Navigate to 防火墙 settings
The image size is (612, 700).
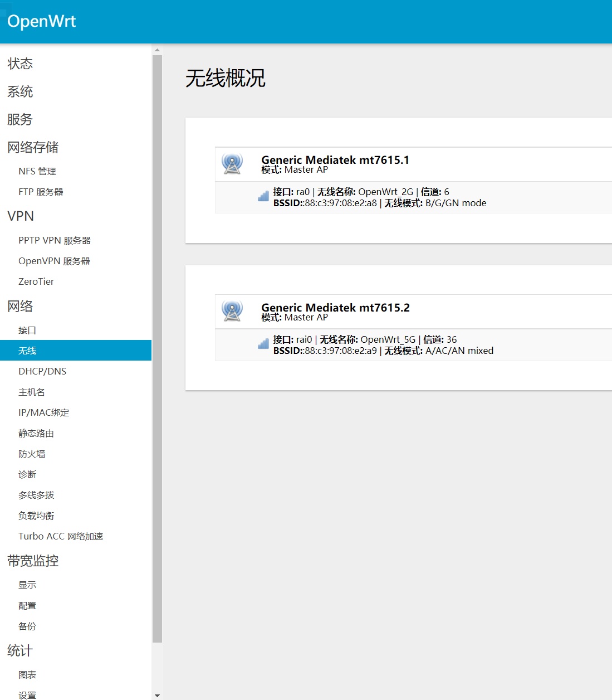tap(32, 454)
